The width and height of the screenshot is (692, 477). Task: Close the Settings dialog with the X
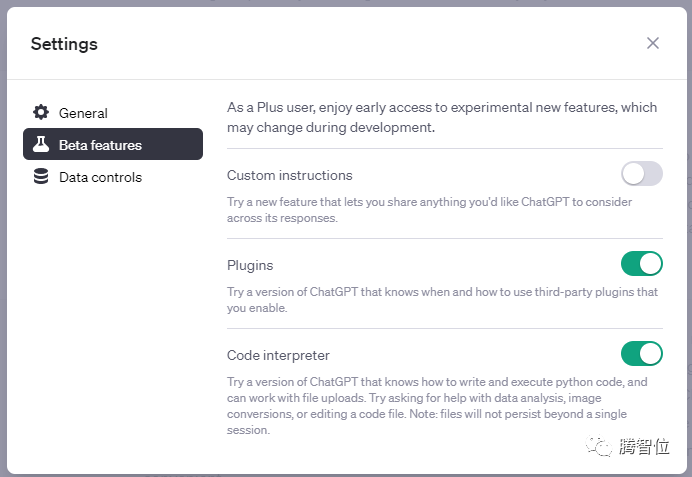tap(653, 43)
